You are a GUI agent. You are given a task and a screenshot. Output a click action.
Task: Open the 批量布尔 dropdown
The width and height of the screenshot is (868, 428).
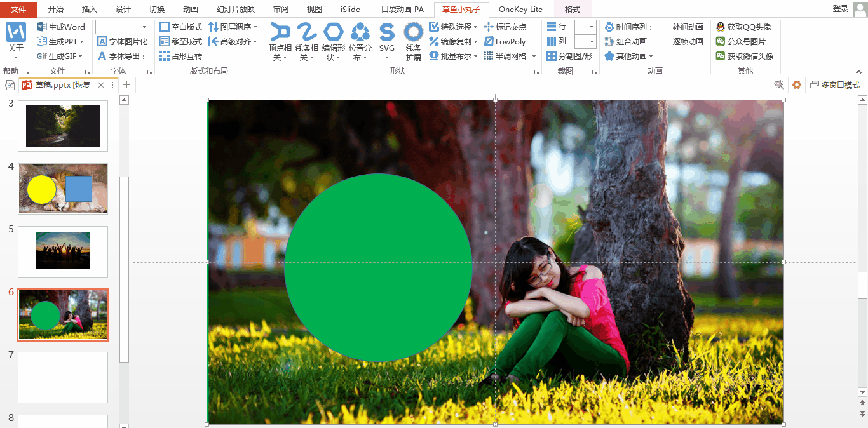click(454, 56)
